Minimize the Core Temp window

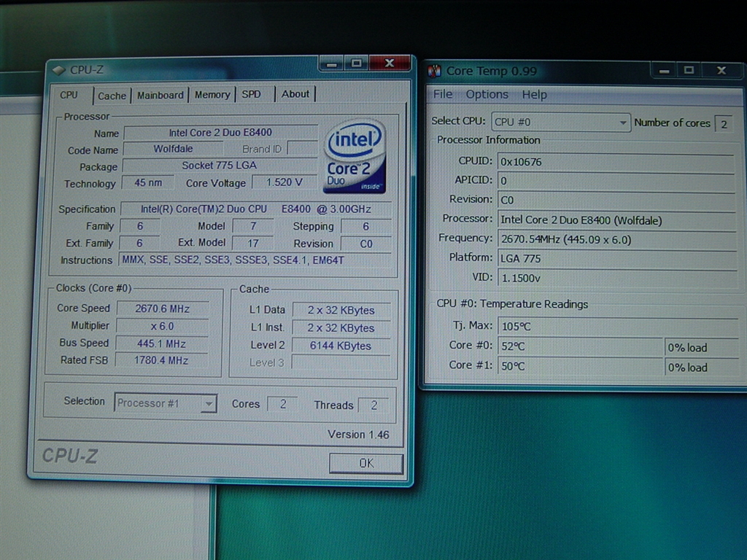664,71
